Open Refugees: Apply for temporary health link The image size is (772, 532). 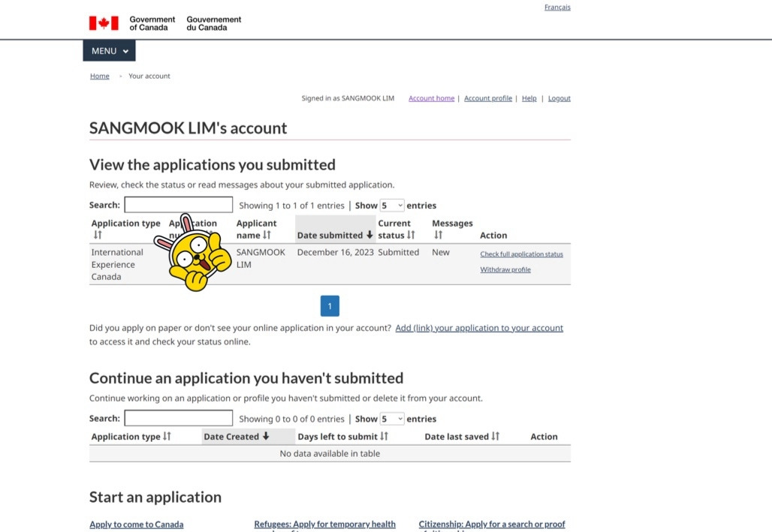point(324,524)
